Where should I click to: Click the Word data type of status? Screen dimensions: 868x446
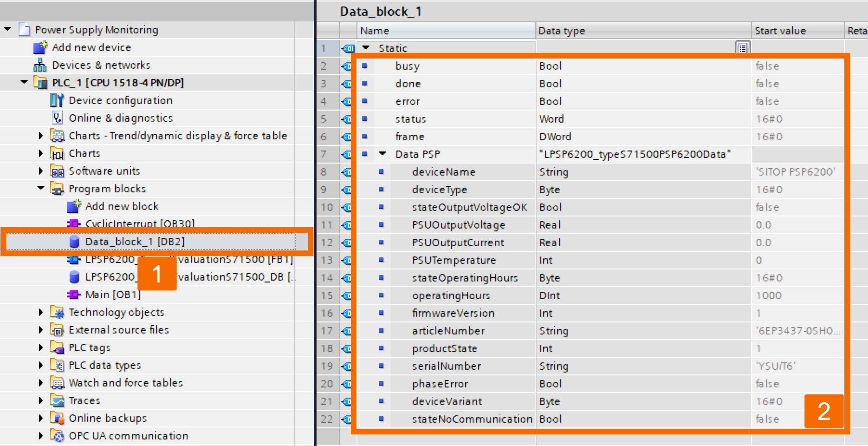[x=551, y=119]
